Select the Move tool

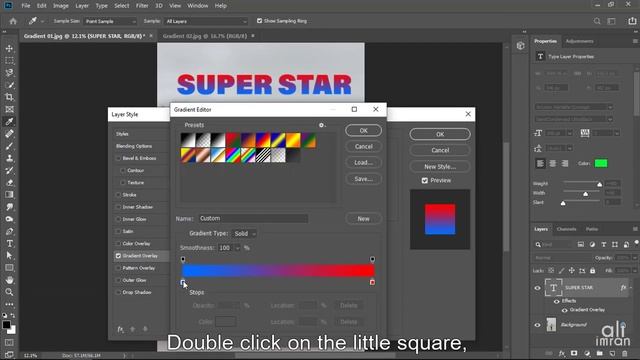click(x=9, y=49)
